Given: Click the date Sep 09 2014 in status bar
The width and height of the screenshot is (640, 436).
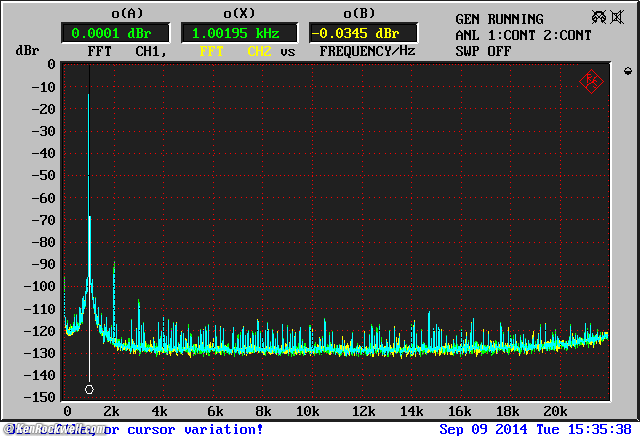Looking at the screenshot, I should point(483,429).
